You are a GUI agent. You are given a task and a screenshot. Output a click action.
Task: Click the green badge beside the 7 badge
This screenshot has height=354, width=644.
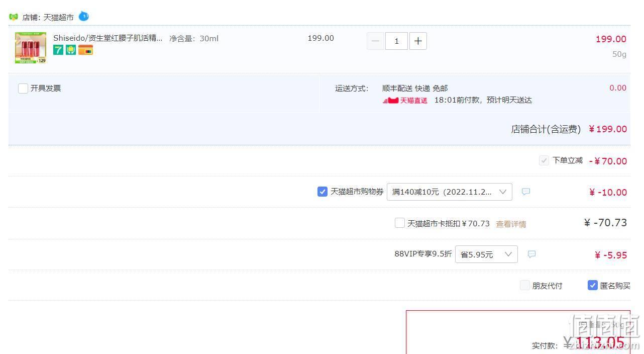click(x=71, y=50)
